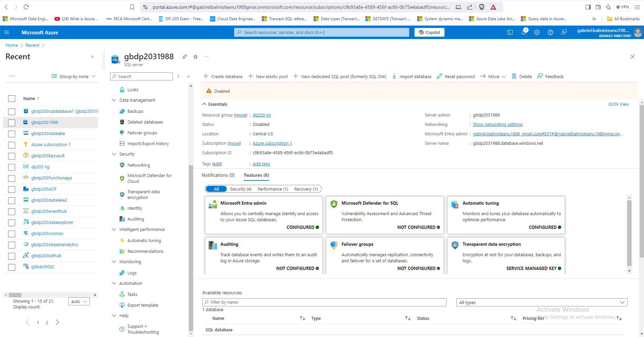The width and height of the screenshot is (644, 337).
Task: Switch to Notifications (0) tab
Action: pyautogui.click(x=218, y=175)
